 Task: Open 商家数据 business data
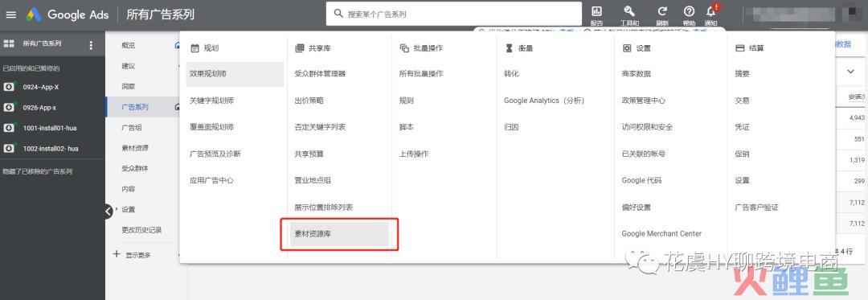click(636, 74)
